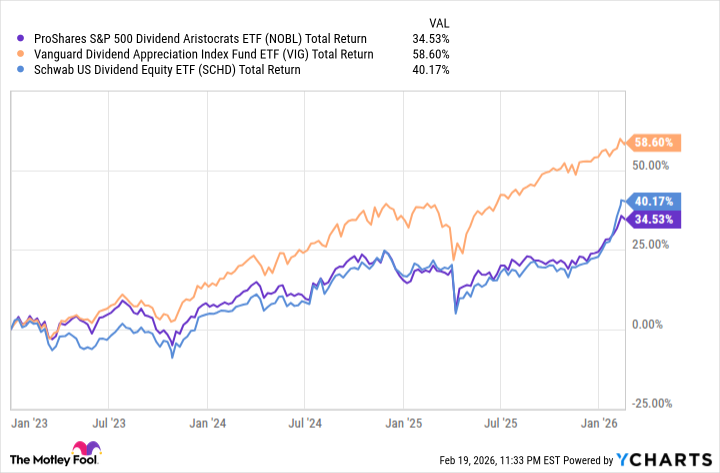This screenshot has width=720, height=473.
Task: Click the blue 40.17% end-value flag
Action: coord(655,200)
